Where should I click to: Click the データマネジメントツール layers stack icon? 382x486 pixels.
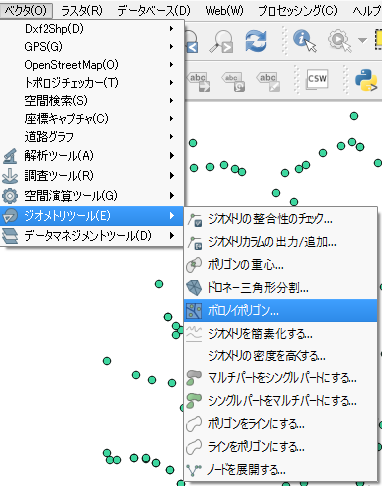coord(10,236)
